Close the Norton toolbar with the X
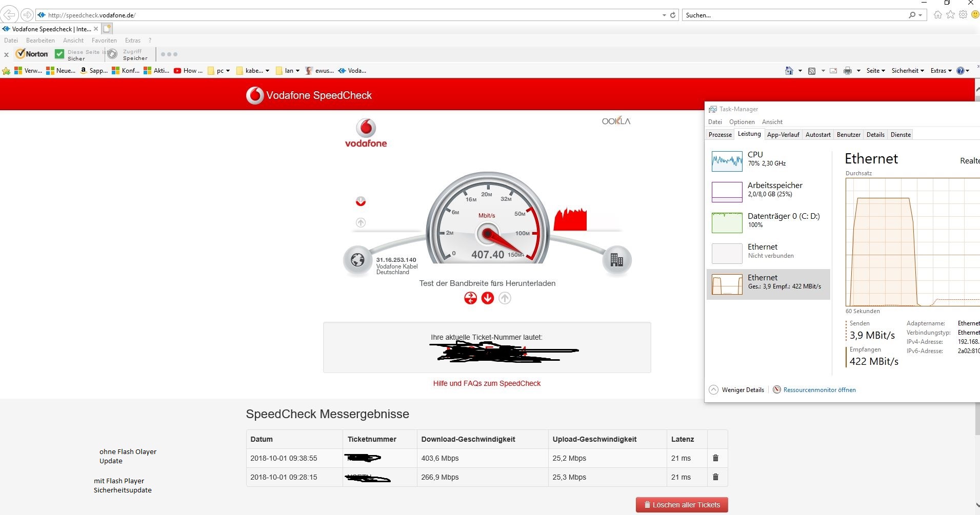This screenshot has height=515, width=980. pyautogui.click(x=6, y=54)
